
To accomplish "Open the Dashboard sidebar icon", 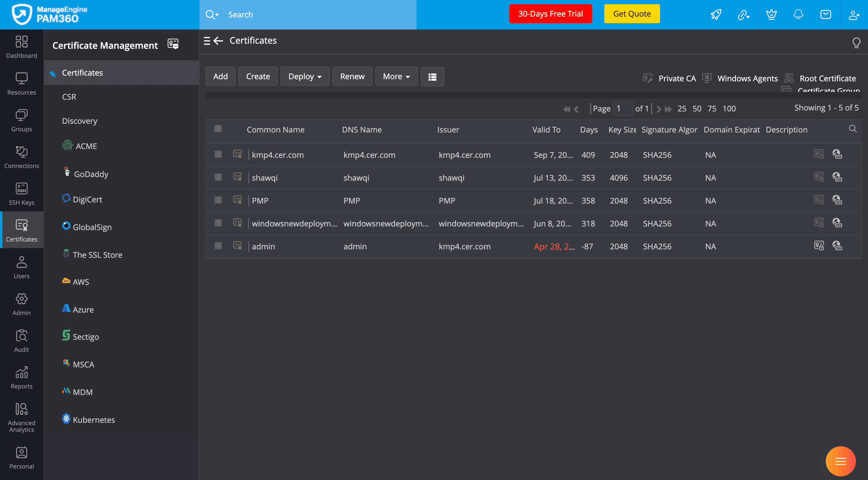I will (22, 47).
